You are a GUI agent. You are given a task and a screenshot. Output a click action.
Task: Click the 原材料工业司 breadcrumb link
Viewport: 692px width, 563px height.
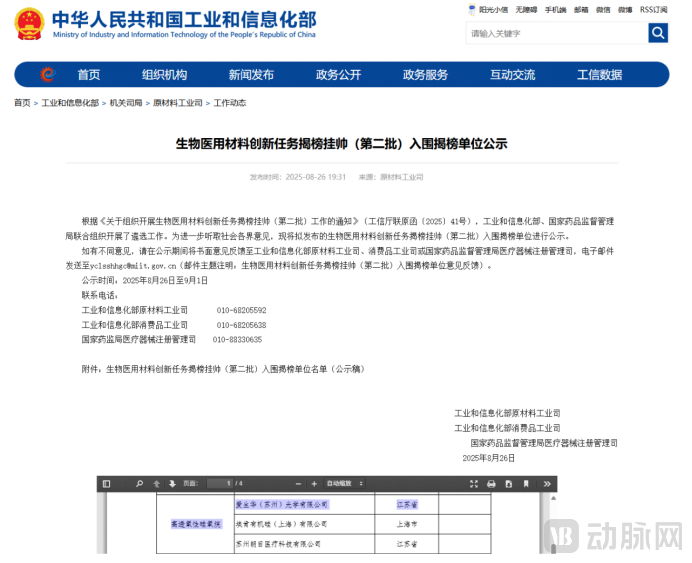(x=177, y=103)
